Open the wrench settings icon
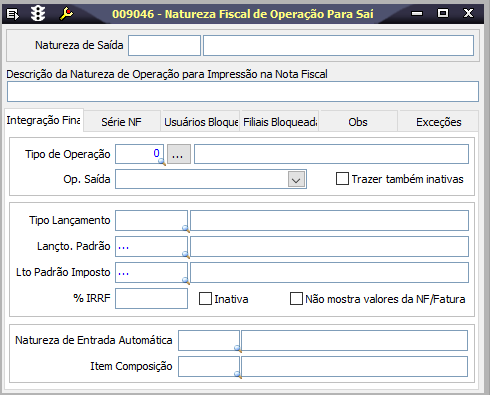This screenshot has width=490, height=395. pyautogui.click(x=66, y=14)
